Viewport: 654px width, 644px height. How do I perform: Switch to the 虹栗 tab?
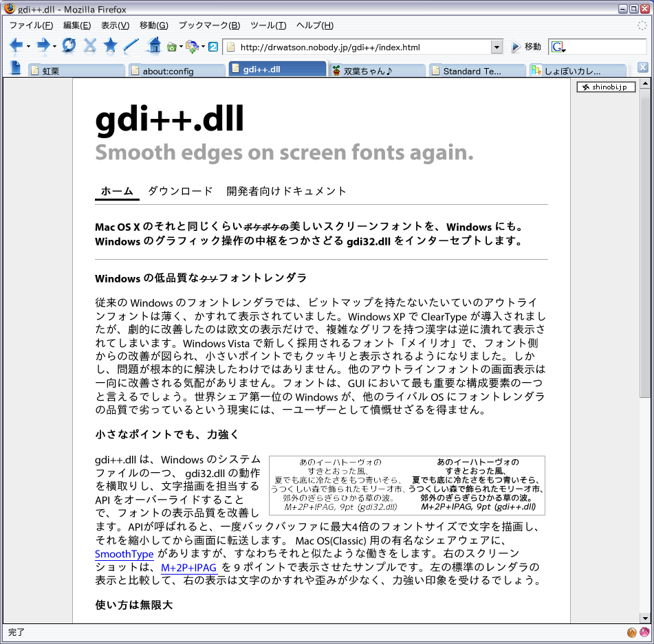pyautogui.click(x=77, y=71)
